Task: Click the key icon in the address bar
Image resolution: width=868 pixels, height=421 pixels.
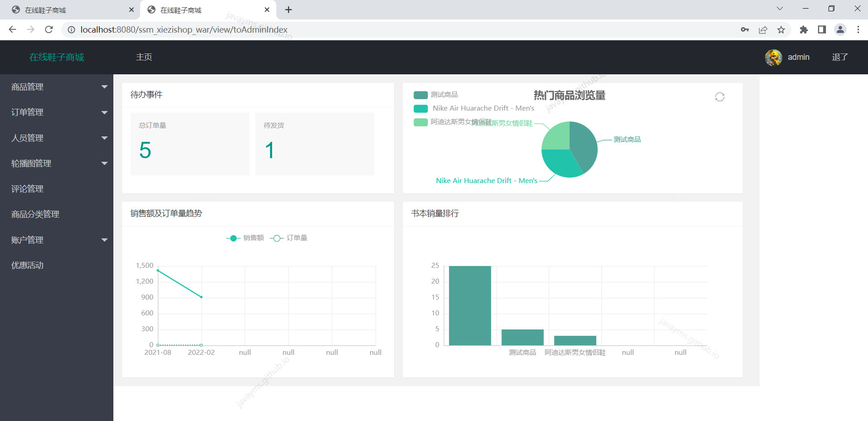Action: coord(745,29)
